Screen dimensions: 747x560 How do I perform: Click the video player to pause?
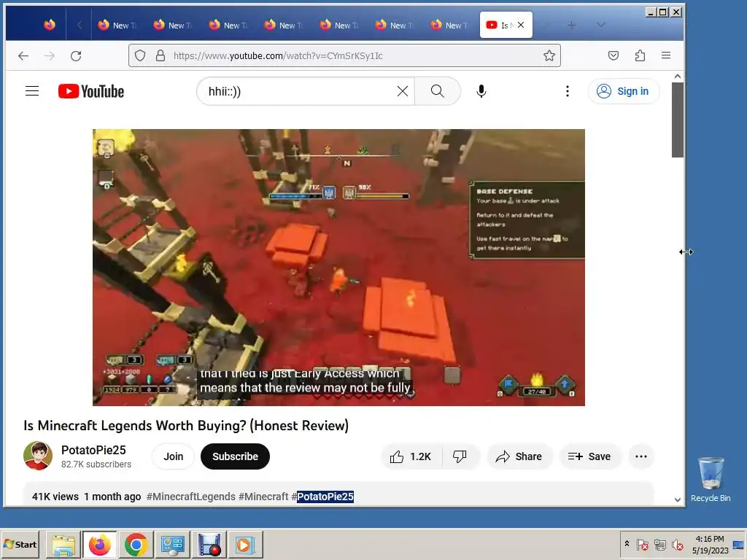tap(338, 267)
